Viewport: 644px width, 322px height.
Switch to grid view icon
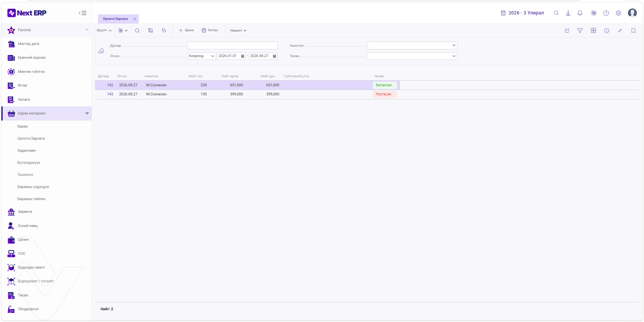tap(593, 31)
